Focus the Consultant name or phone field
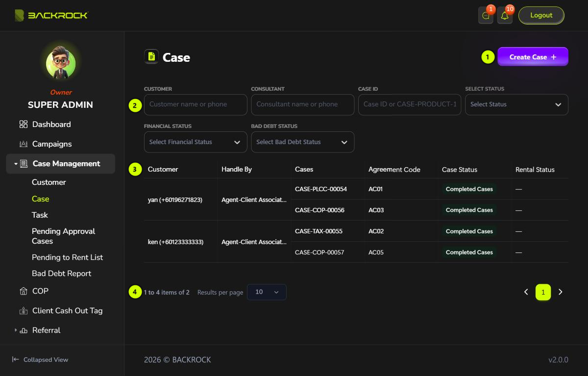 click(302, 104)
